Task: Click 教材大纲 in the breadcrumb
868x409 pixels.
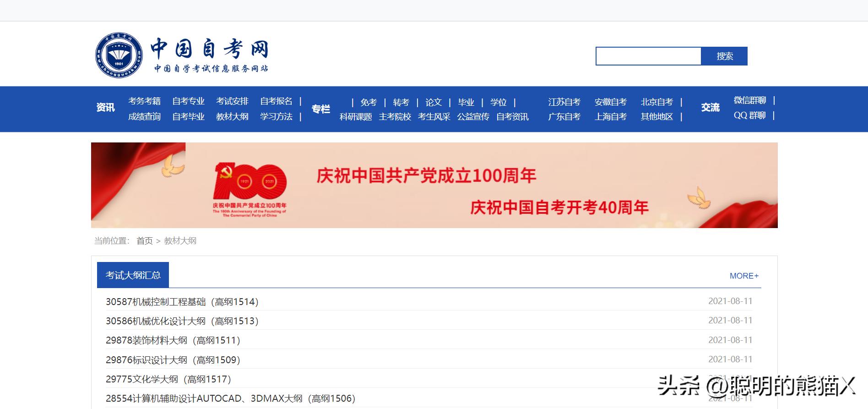Action: pyautogui.click(x=180, y=240)
